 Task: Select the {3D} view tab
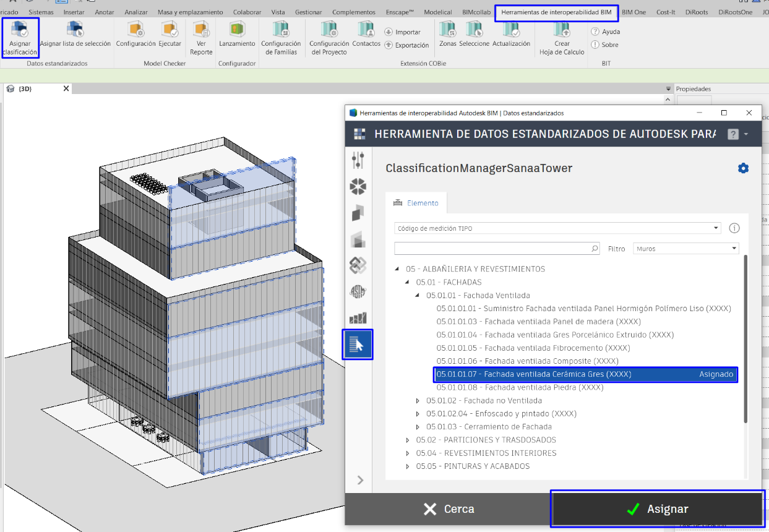[25, 88]
